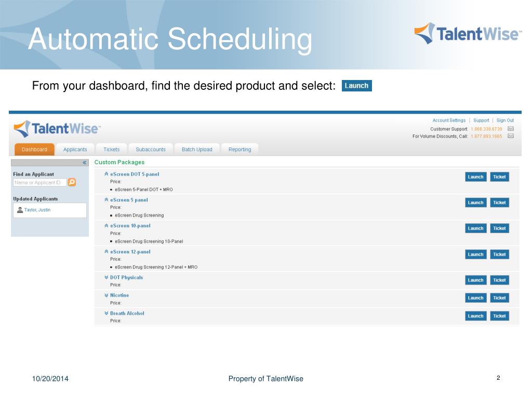Image resolution: width=532 pixels, height=399 pixels.
Task: Launch the DOT Physicals package
Action: tap(476, 280)
